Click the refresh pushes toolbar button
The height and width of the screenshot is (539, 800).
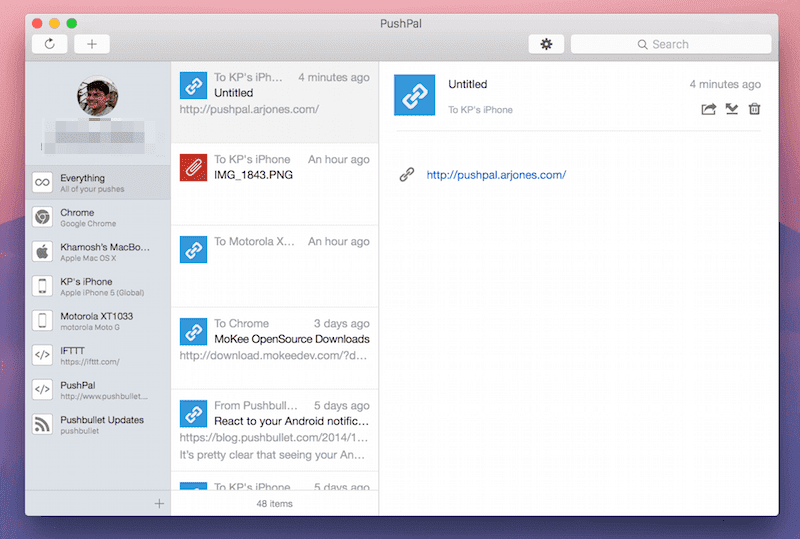coord(49,44)
